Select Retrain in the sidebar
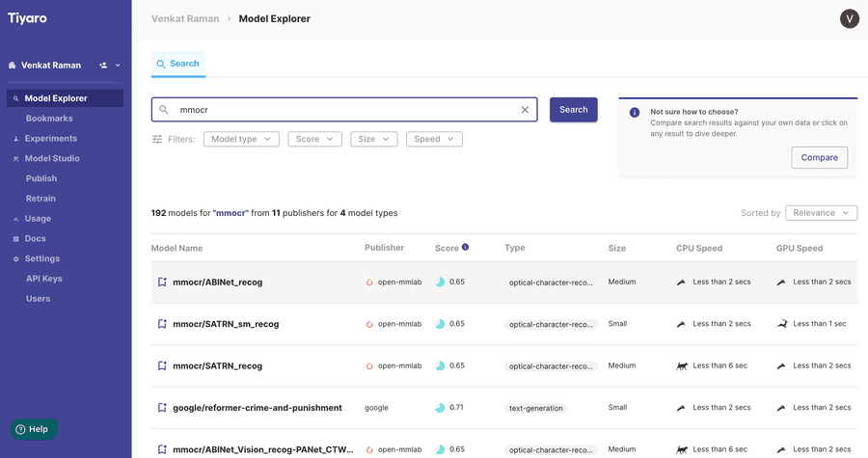Viewport: 868px width, 458px height. tap(41, 198)
